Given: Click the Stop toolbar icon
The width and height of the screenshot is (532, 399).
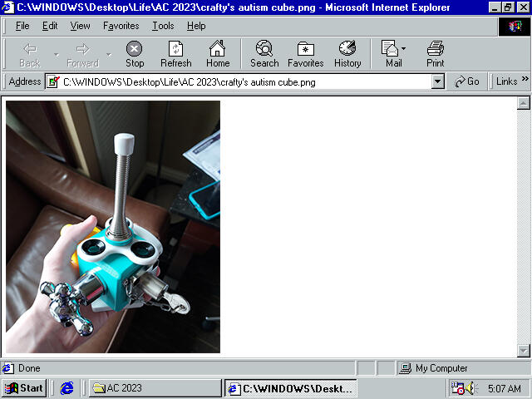Looking at the screenshot, I should tap(135, 54).
